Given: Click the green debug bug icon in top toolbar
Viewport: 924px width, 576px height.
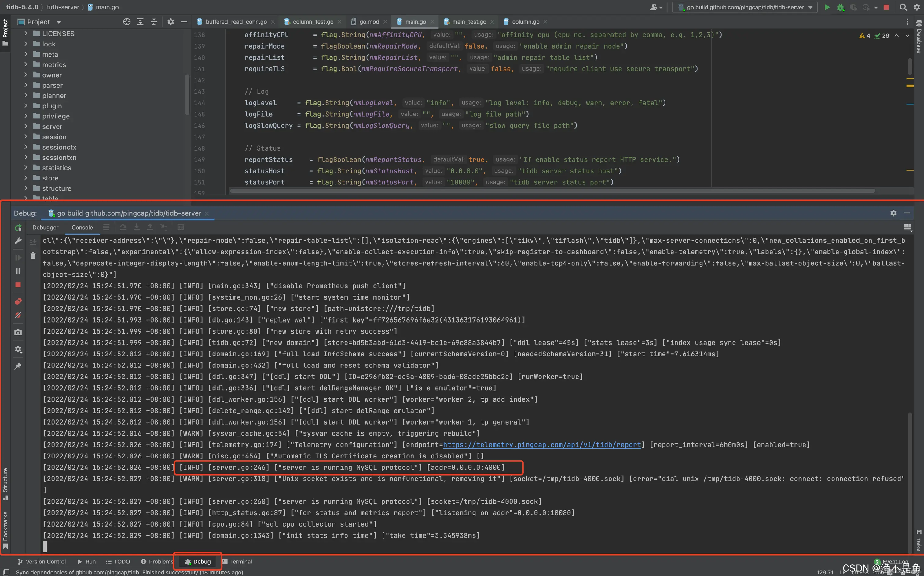Looking at the screenshot, I should tap(841, 7).
